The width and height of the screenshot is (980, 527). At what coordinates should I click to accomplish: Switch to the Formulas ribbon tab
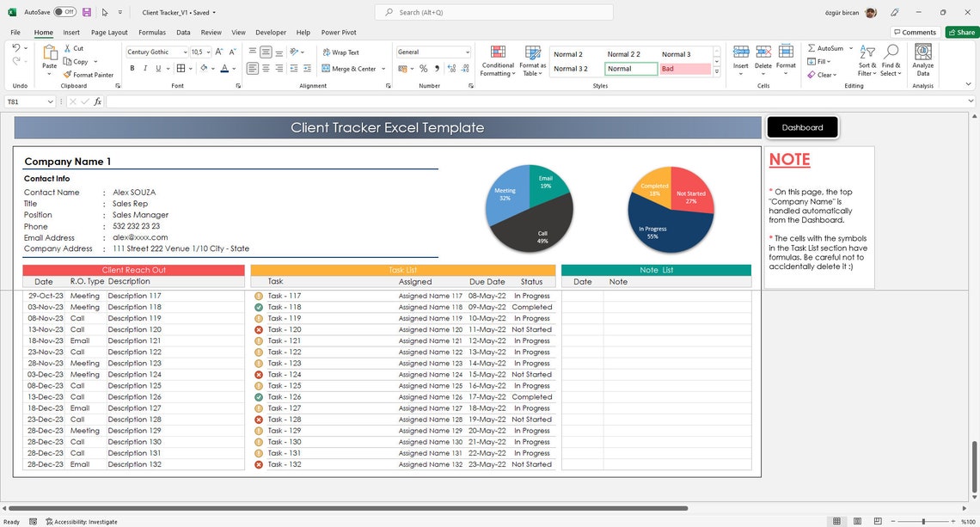point(152,32)
